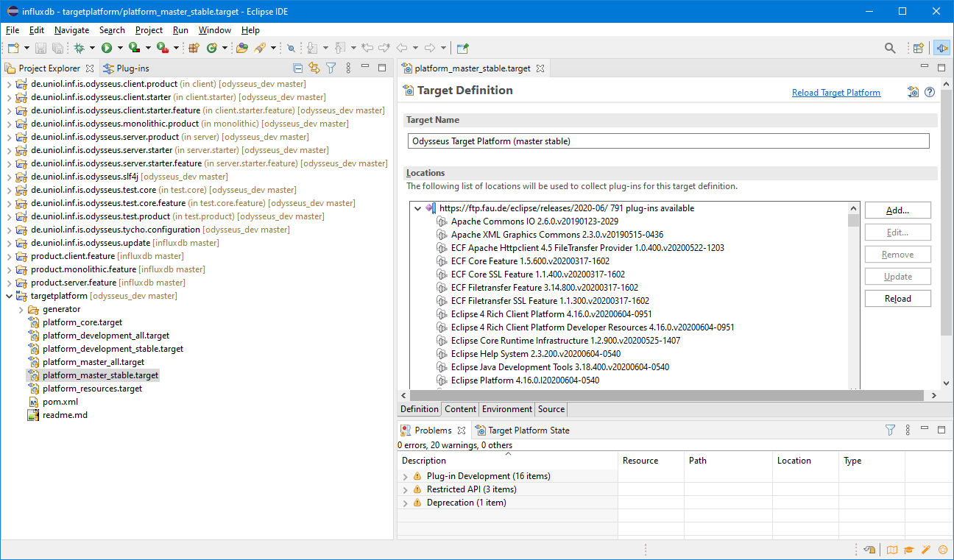
Task: Click the Add... button
Action: (x=897, y=210)
